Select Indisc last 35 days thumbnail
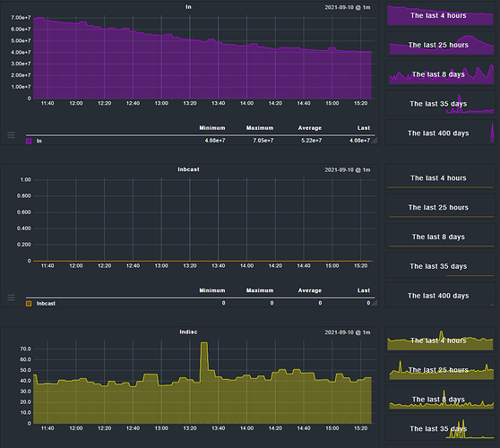This screenshot has width=500, height=448. tap(440, 428)
